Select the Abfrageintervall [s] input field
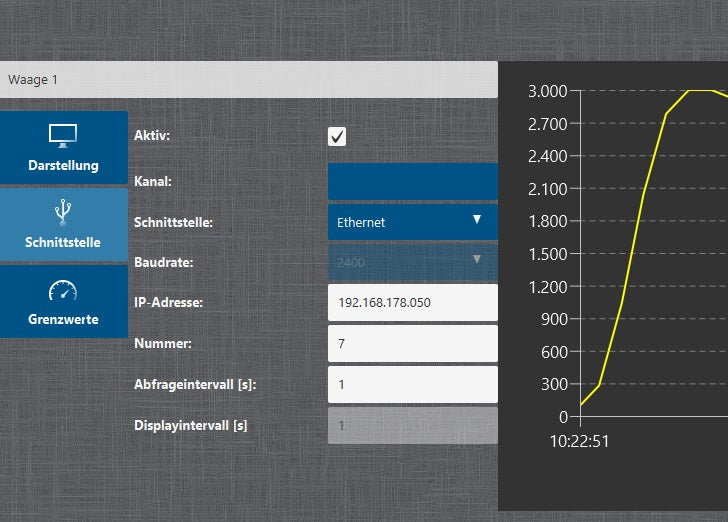Viewport: 728px width, 522px height. [x=412, y=384]
